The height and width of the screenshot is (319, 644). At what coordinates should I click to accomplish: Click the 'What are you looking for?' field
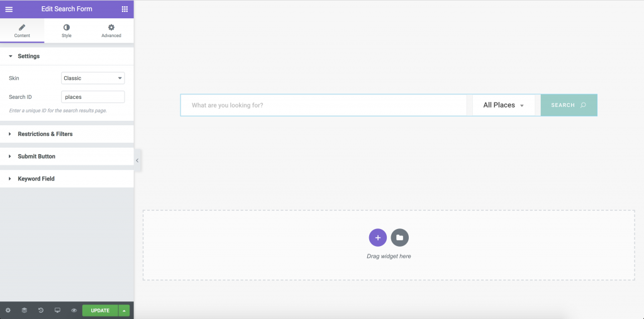[324, 105]
